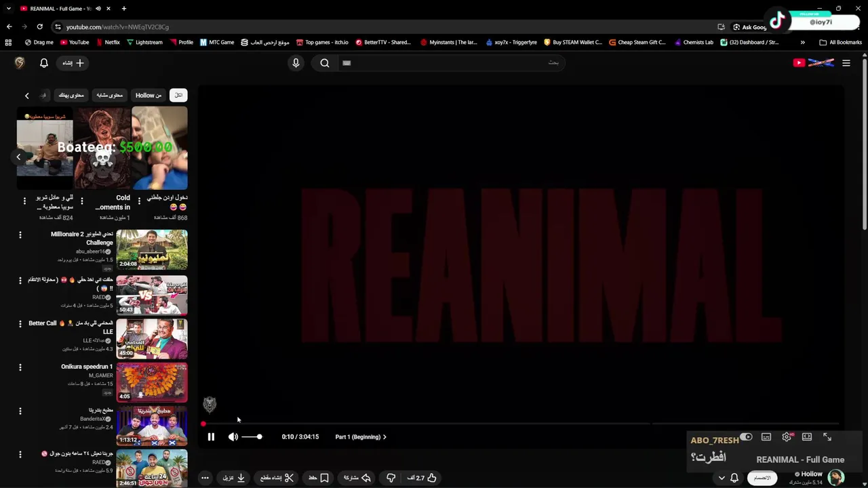Open options for the 868 views Short
The image size is (868, 488).
coord(139,201)
